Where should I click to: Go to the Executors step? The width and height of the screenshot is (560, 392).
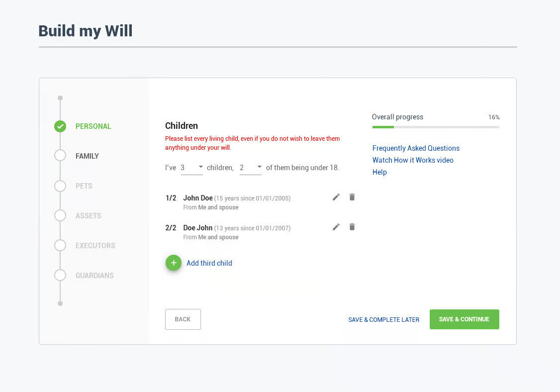(x=95, y=246)
